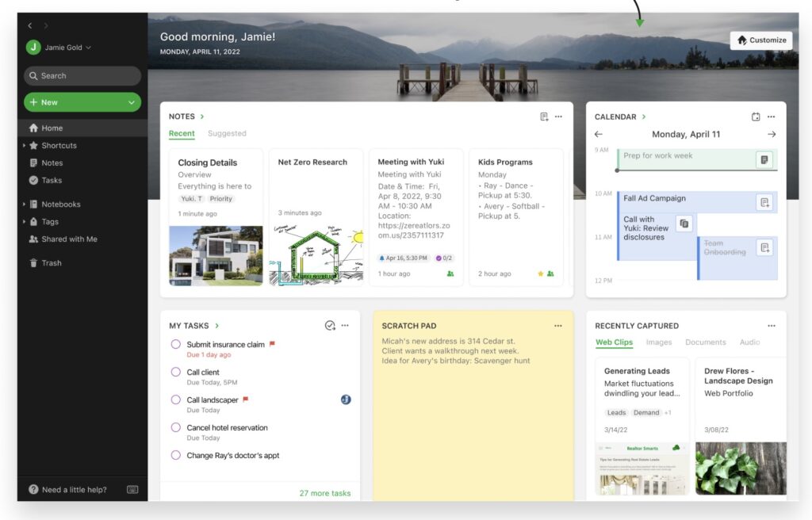
Task: Open the Notes widget more options menu
Action: (558, 117)
